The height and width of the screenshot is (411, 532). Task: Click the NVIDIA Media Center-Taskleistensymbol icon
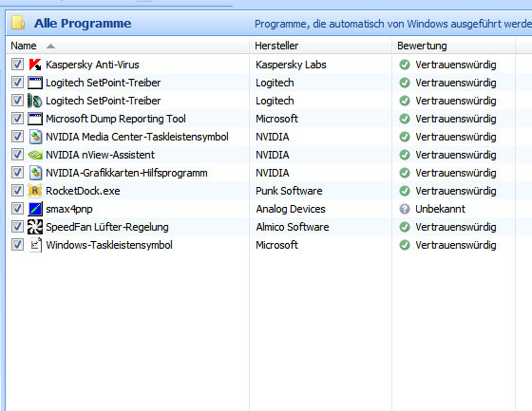pyautogui.click(x=35, y=137)
